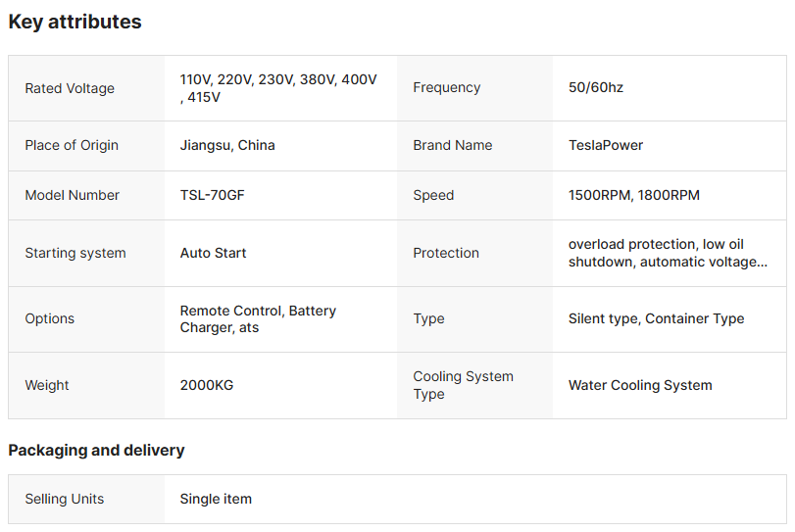Select the Frequency label
This screenshot has height=532, width=795.
[x=446, y=87]
